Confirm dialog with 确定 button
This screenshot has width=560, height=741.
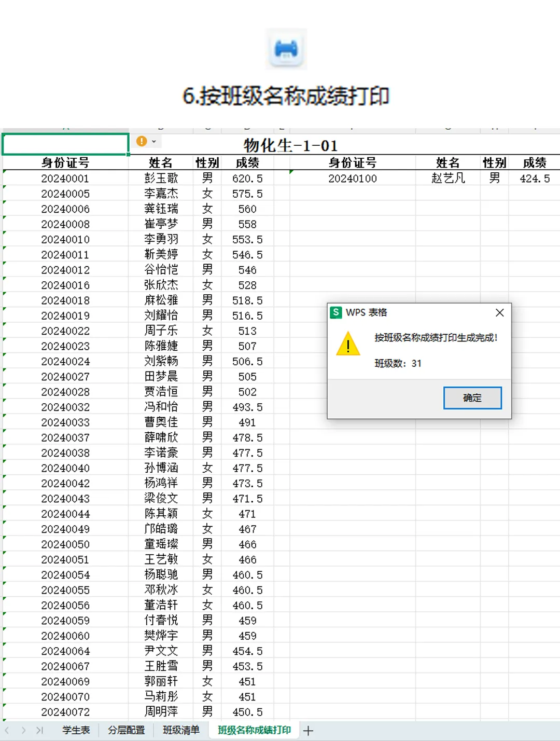(x=472, y=397)
